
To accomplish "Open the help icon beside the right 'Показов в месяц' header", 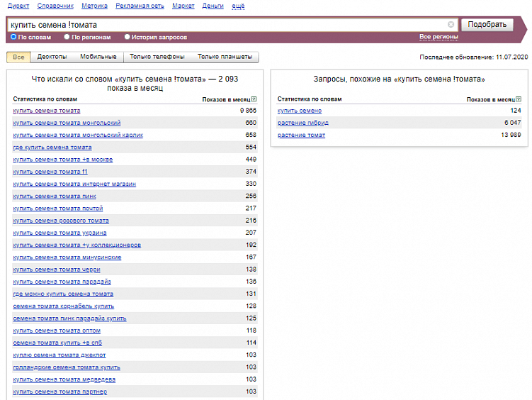I will [519, 99].
